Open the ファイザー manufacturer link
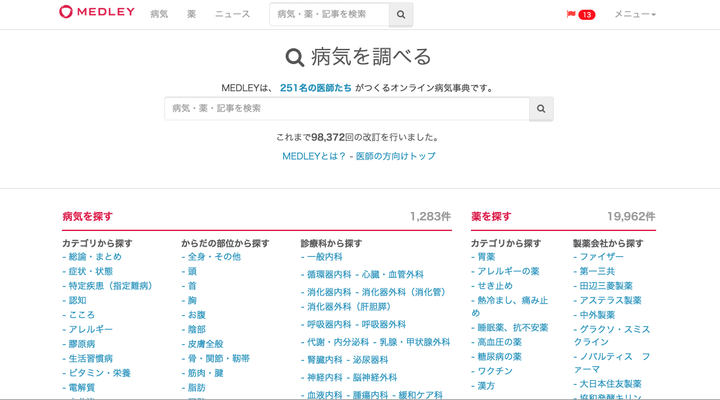This screenshot has height=400, width=720. [x=602, y=257]
